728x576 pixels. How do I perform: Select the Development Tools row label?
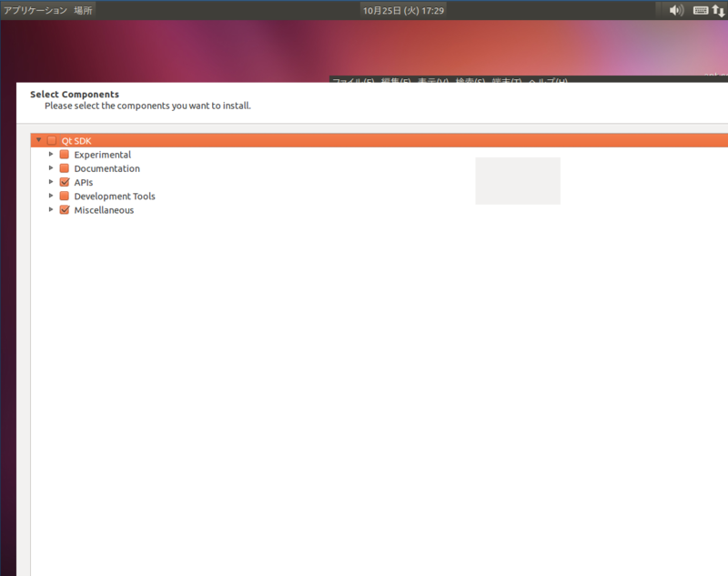115,197
